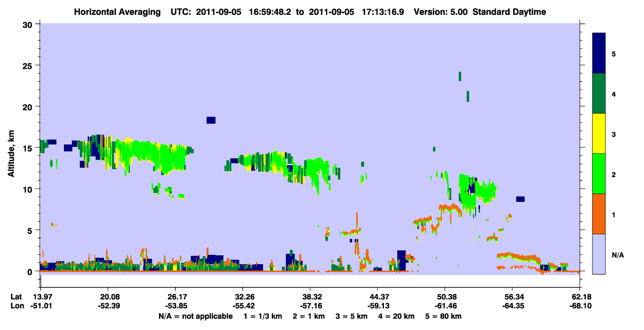Screen dimensions: 644x330
Task: Click the orange colorbar segment labeled 1
Action: pos(599,214)
